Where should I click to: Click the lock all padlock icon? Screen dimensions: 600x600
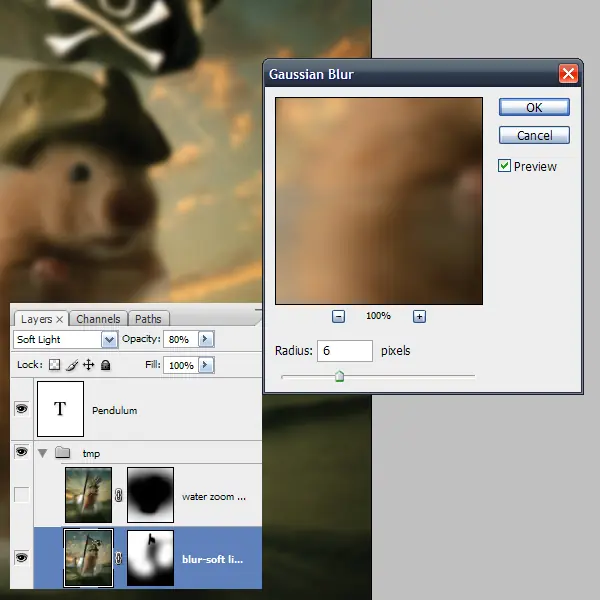106,365
